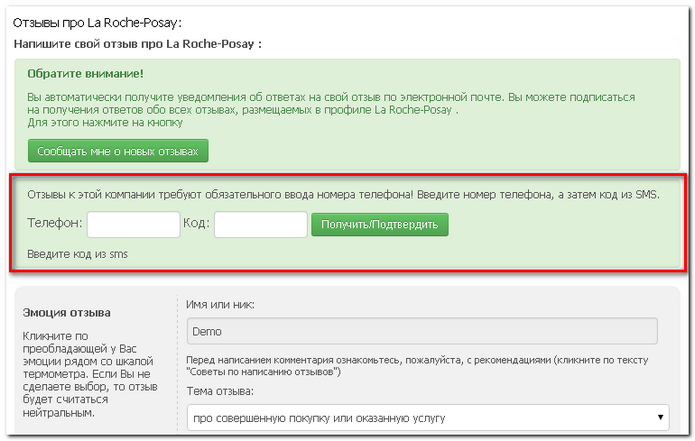Click the arrow on the review topic combo box

click(x=661, y=416)
